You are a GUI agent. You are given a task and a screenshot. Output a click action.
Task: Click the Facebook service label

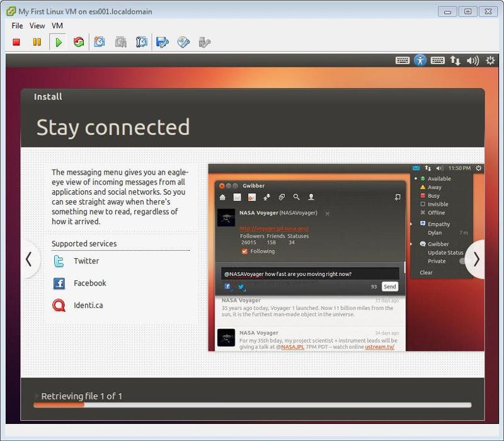(89, 283)
